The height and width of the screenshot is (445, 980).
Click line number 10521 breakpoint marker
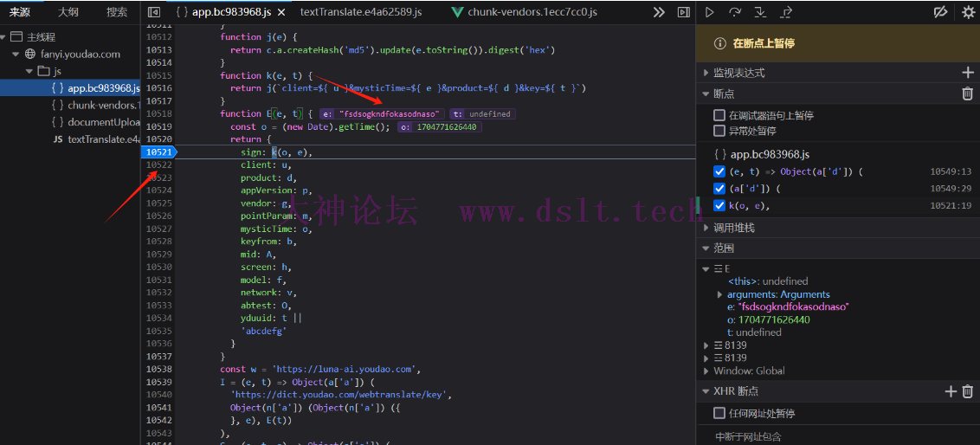158,152
